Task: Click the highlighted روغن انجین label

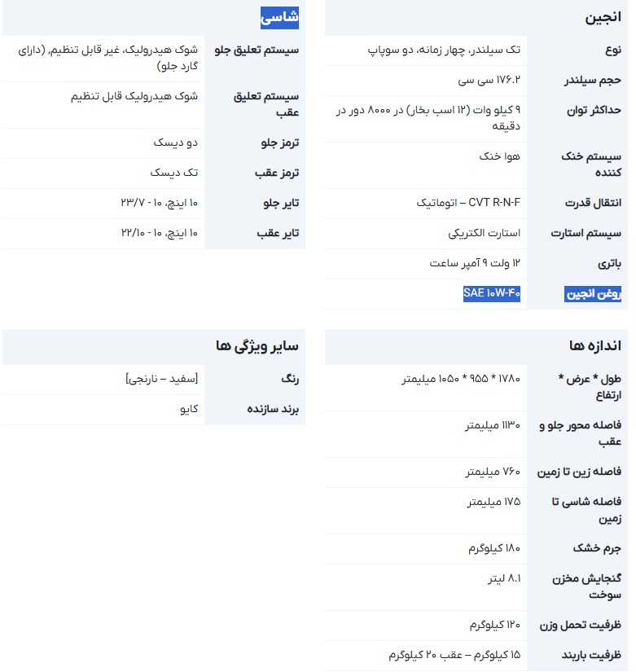Action: click(593, 293)
